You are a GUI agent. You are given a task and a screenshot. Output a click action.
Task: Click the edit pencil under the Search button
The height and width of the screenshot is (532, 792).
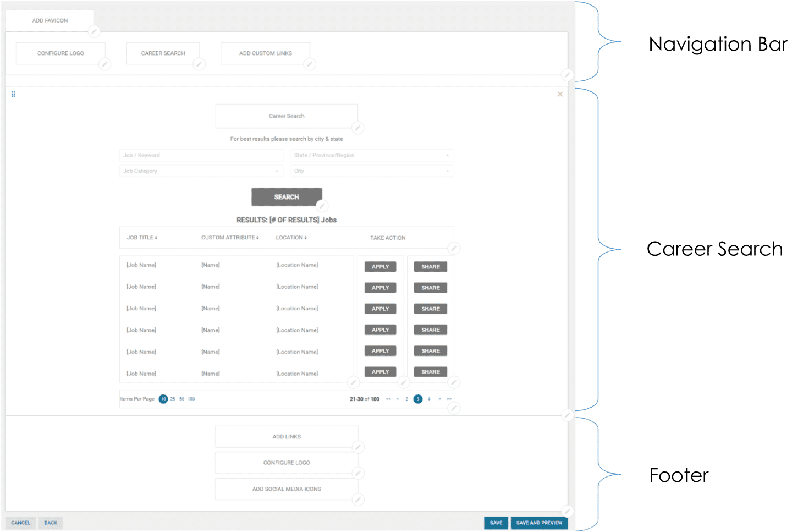(322, 206)
